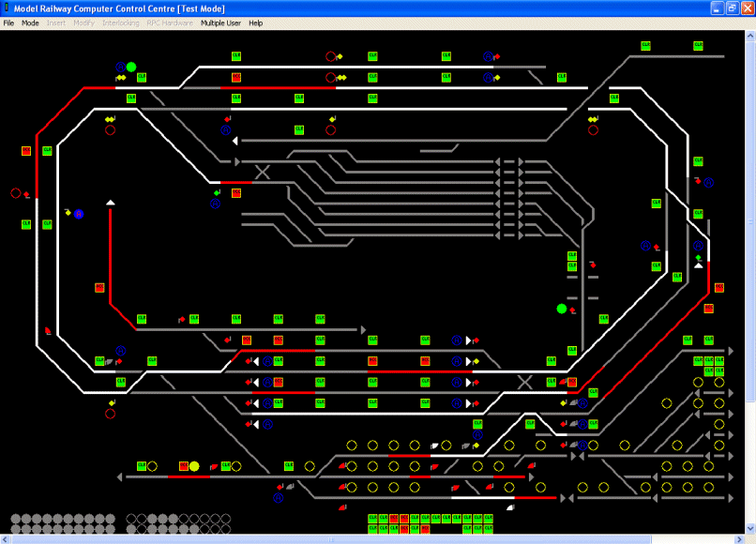
Task: Click red circle at the far left window edge
Action: click(15, 193)
